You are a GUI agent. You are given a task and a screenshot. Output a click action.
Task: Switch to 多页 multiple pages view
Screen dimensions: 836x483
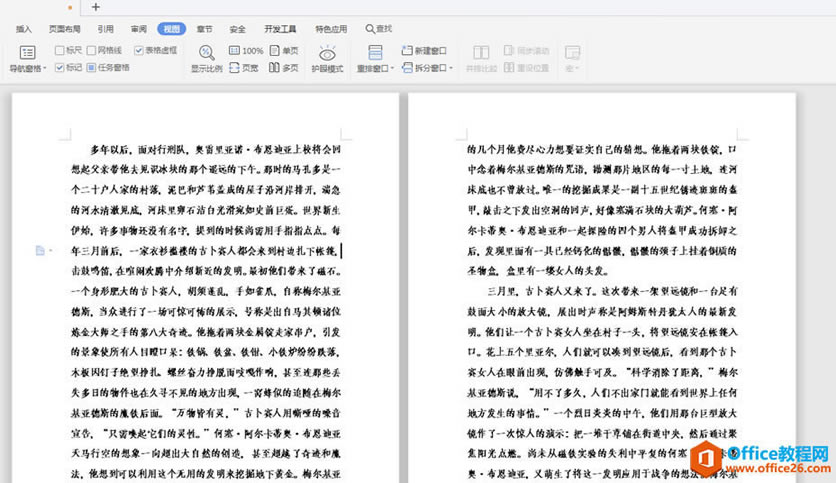(x=284, y=68)
